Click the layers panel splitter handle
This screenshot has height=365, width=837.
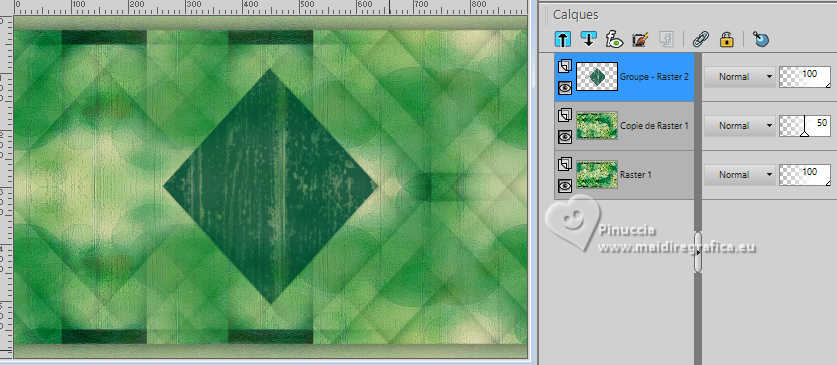point(698,252)
